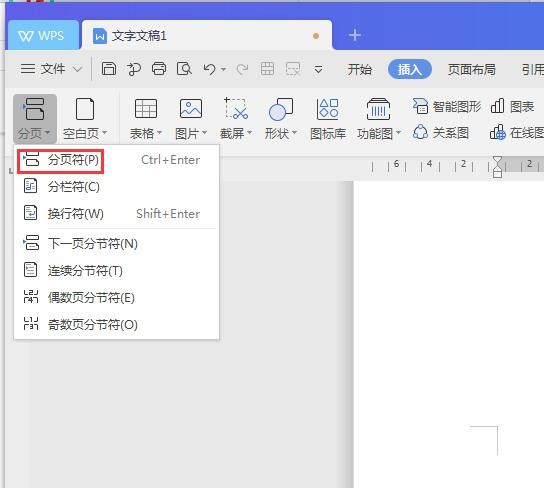Viewport: 544px width, 488px height.
Task: Insert 智能图形 smart graphic
Action: tap(447, 106)
